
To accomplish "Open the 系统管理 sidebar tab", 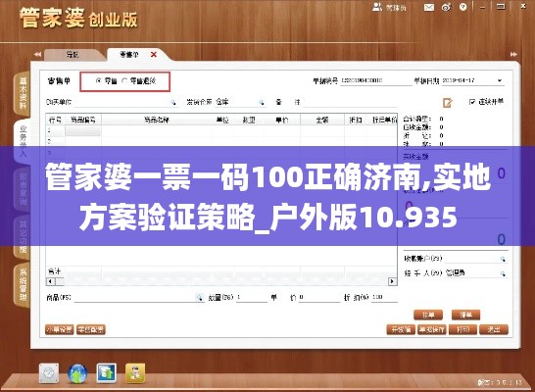I will click(23, 285).
